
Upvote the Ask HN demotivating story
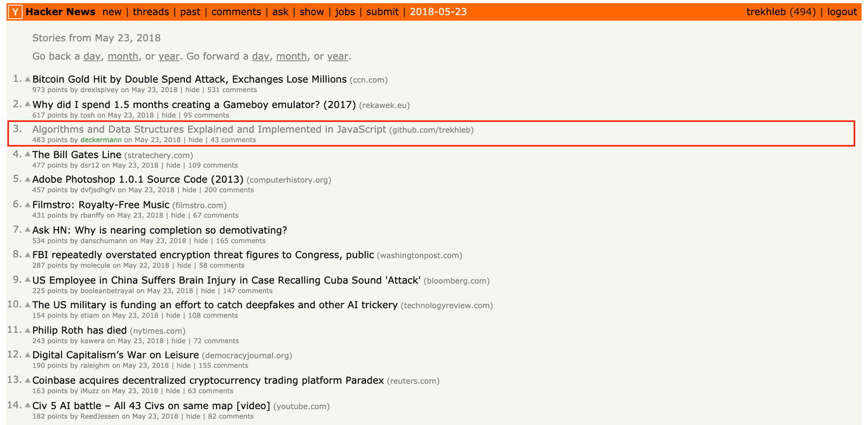(x=27, y=230)
